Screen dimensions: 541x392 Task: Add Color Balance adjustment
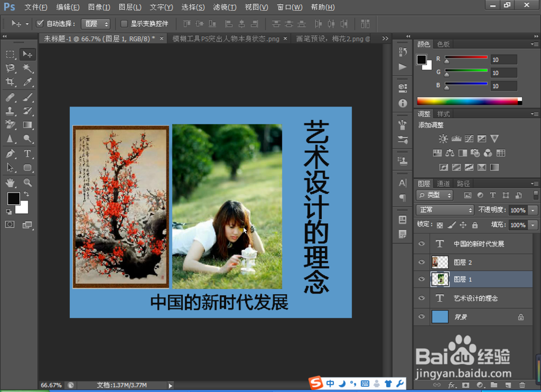tap(450, 152)
